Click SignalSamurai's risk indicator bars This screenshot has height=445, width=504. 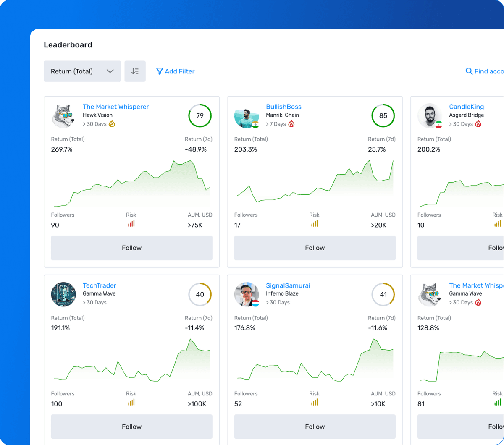pos(314,402)
